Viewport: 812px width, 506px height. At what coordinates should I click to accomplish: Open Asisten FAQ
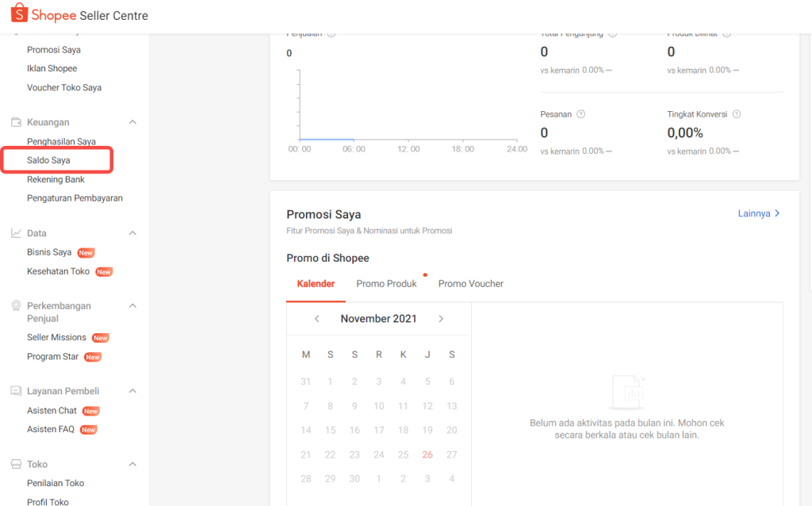click(51, 429)
